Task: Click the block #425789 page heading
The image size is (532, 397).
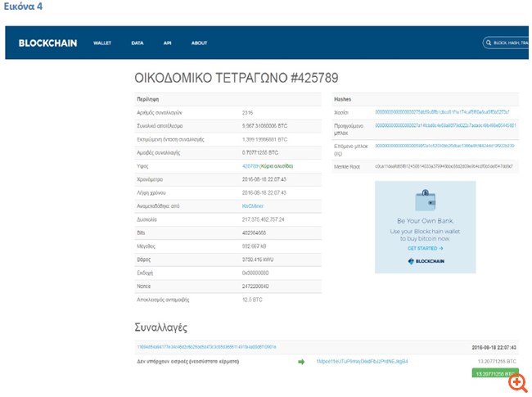Action: point(237,78)
